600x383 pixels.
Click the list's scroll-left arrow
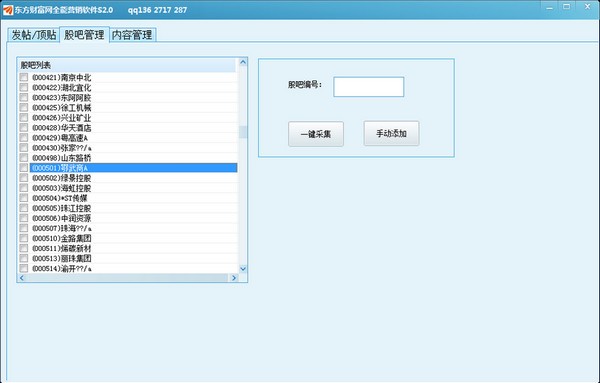coord(22,278)
